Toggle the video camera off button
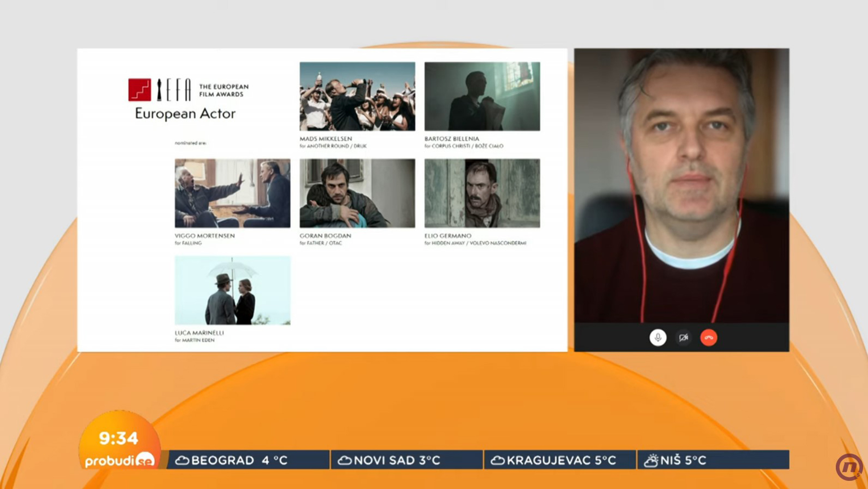 [683, 337]
